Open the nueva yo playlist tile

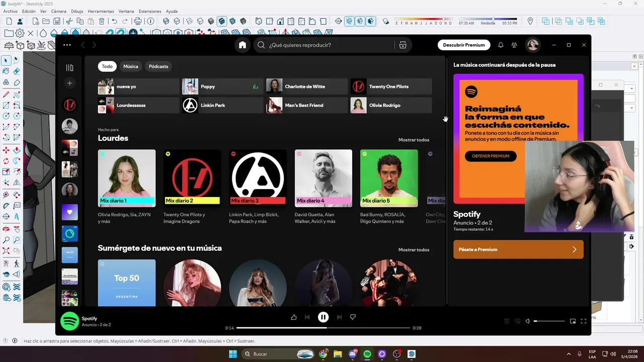coord(139,86)
